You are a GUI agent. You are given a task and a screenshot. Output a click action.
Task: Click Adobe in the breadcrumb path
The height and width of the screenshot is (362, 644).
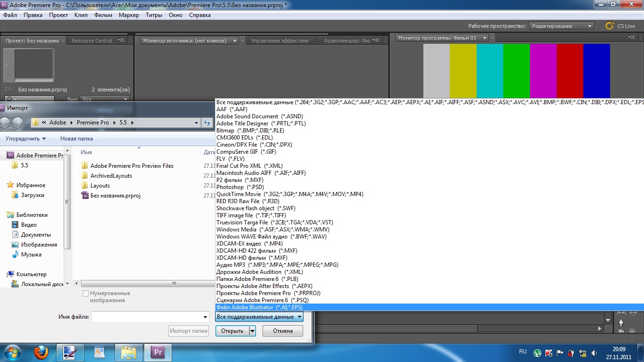pos(58,123)
